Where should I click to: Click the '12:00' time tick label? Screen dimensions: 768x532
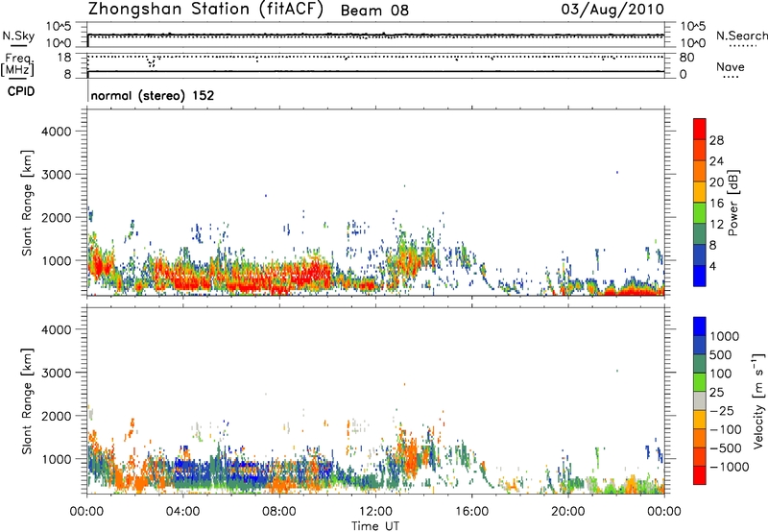tap(375, 512)
